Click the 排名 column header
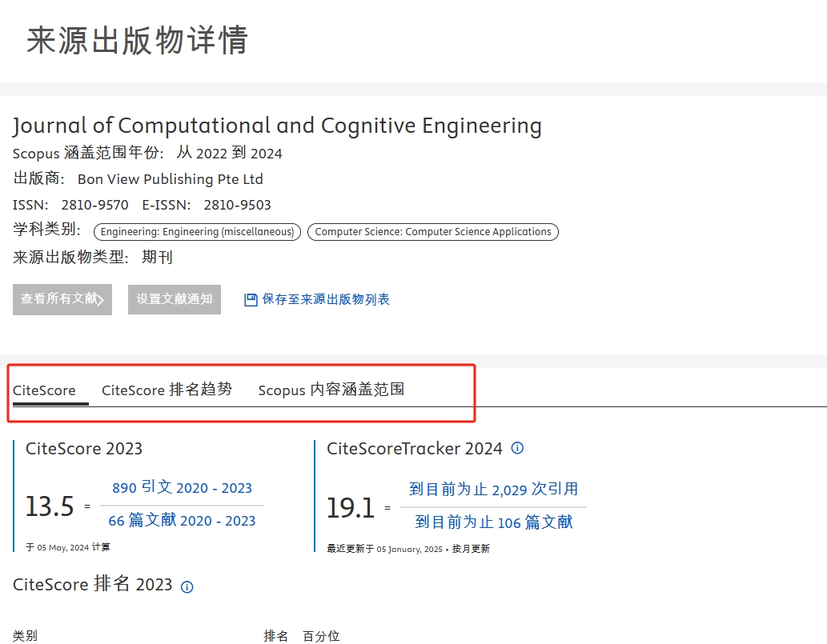The height and width of the screenshot is (644, 827). point(275,636)
